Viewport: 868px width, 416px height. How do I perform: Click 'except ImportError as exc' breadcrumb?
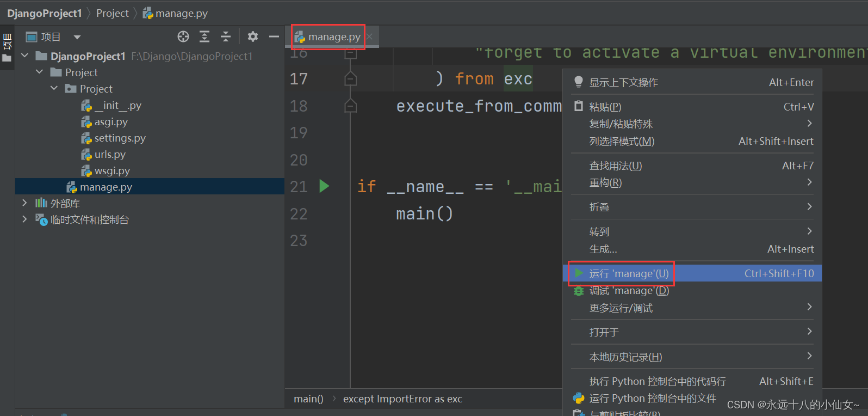[x=402, y=399]
